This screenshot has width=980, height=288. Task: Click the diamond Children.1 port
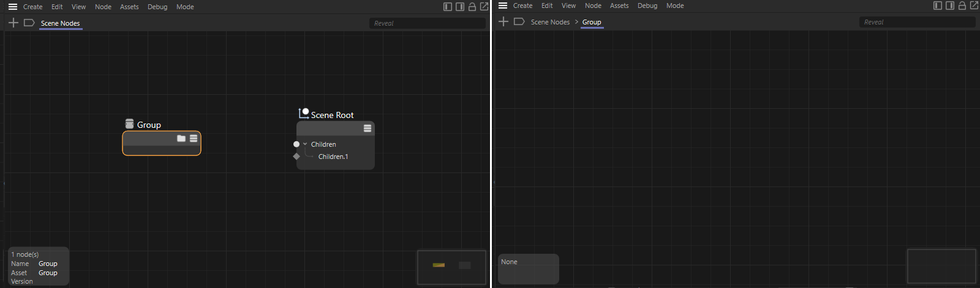point(296,157)
